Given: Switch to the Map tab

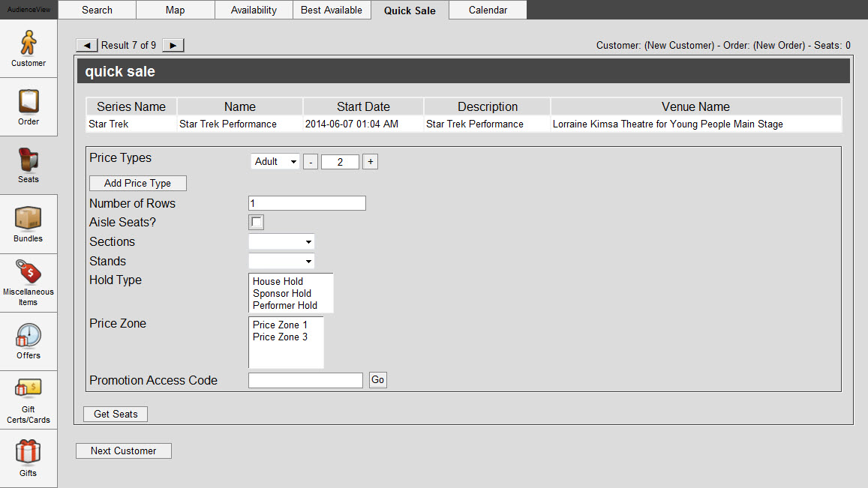Looking at the screenshot, I should (175, 10).
